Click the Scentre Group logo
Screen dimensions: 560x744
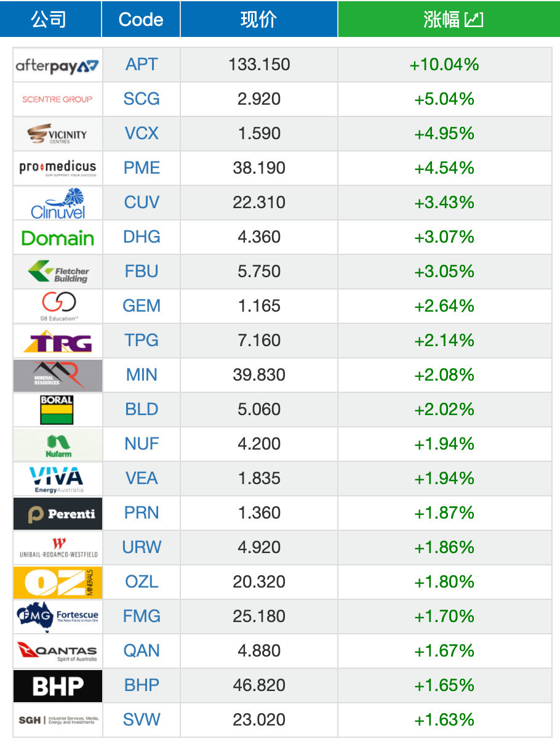[x=58, y=99]
